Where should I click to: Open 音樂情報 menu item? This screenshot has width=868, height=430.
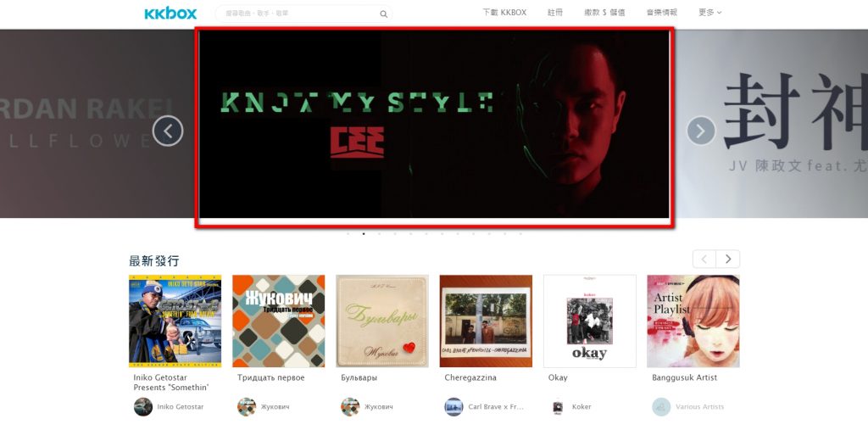click(x=661, y=12)
